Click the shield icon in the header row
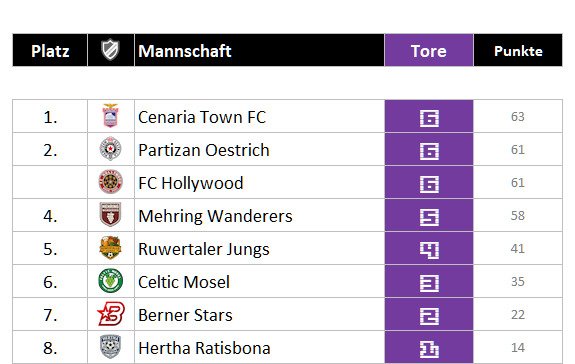The width and height of the screenshot is (575, 364). pos(110,50)
